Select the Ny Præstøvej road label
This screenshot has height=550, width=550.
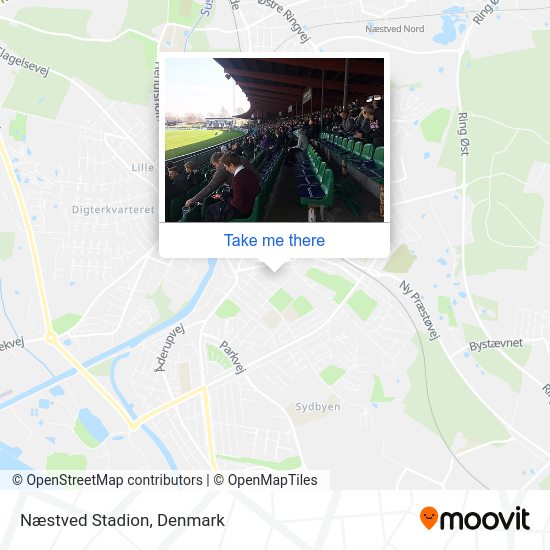pos(420,311)
